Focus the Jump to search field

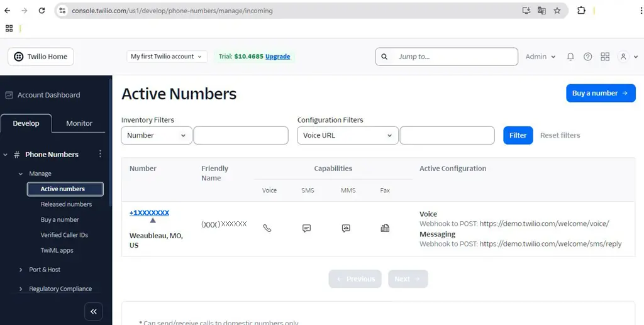point(447,57)
